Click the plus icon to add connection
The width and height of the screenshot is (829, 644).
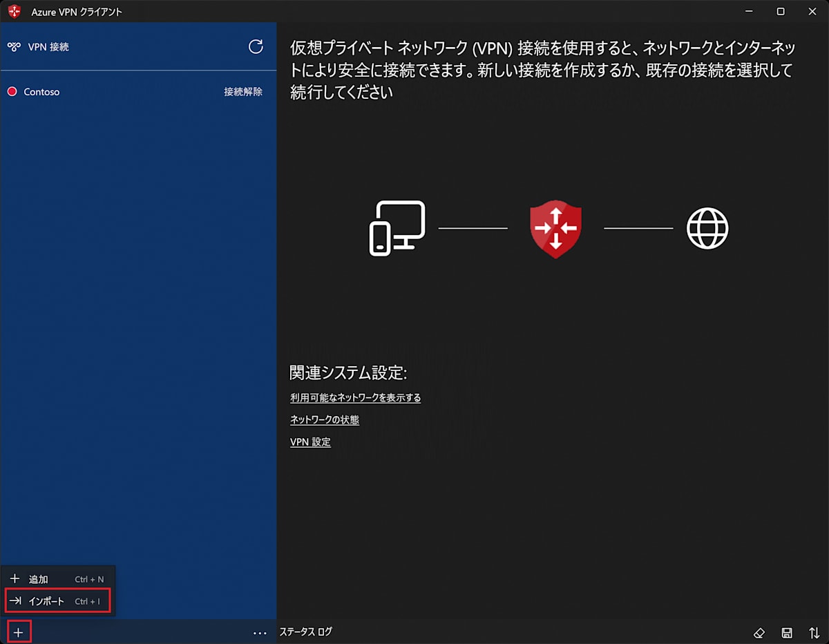point(19,632)
